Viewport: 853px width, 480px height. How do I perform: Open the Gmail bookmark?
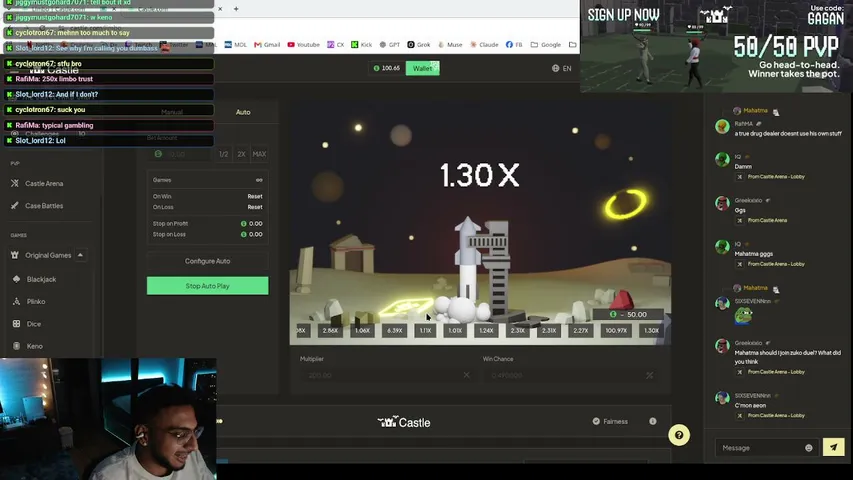point(267,45)
